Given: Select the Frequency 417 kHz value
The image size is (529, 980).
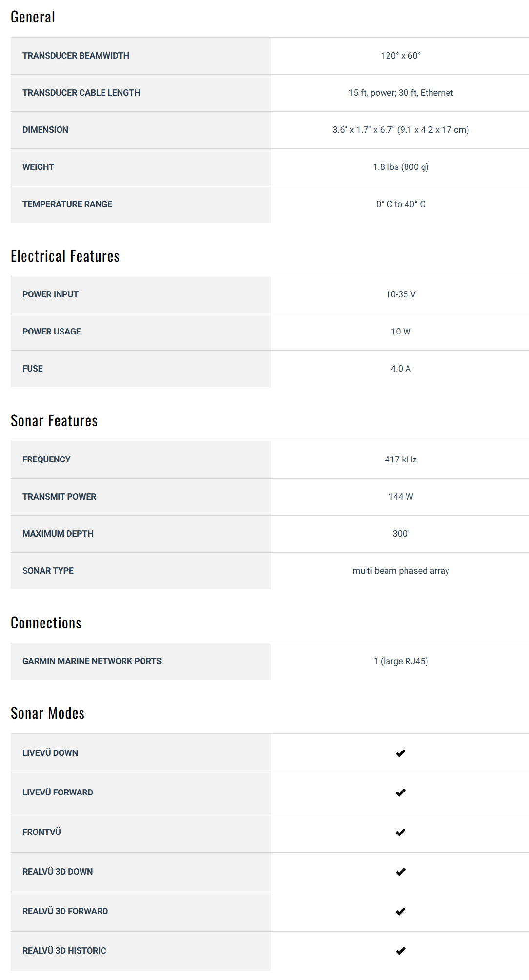Looking at the screenshot, I should (x=401, y=459).
